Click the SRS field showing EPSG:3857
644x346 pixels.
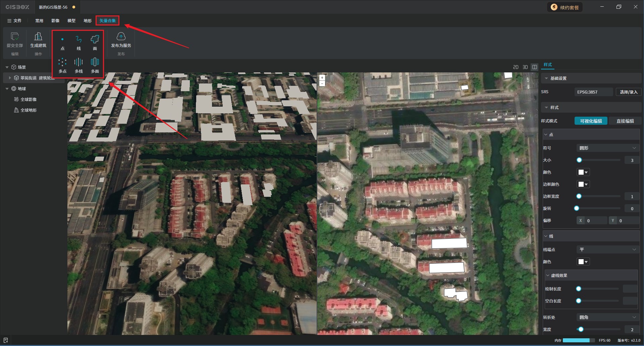tap(594, 92)
